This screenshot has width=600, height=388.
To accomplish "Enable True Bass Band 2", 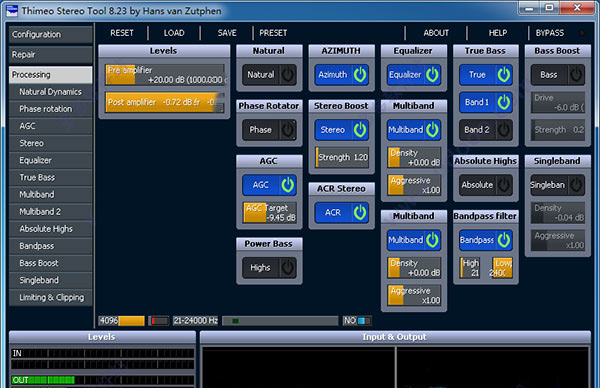I will pyautogui.click(x=486, y=130).
